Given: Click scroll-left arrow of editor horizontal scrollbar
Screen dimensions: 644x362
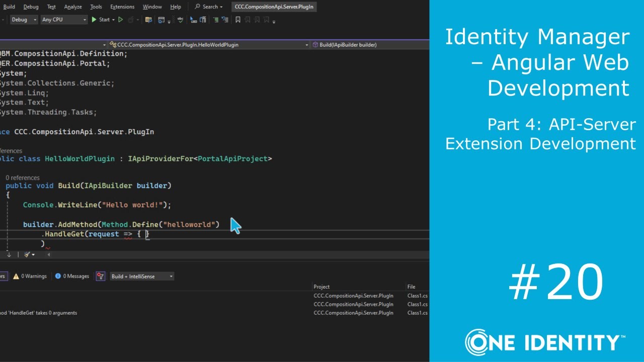Looking at the screenshot, I should point(49,254).
